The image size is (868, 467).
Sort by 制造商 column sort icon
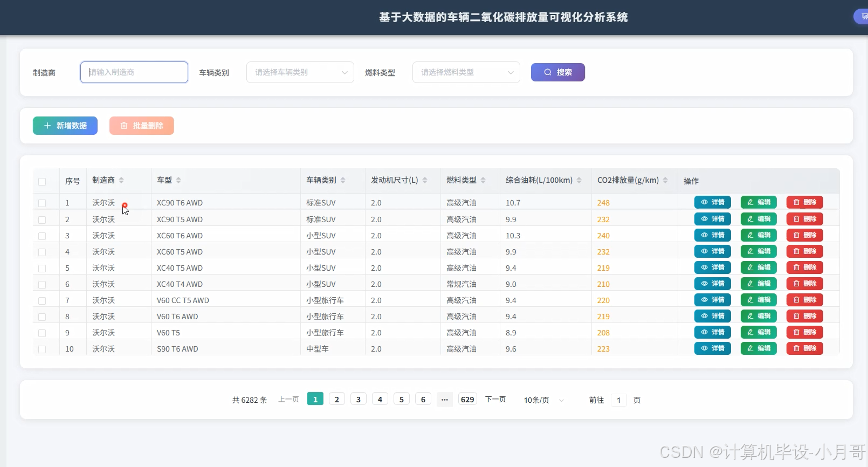pos(121,180)
